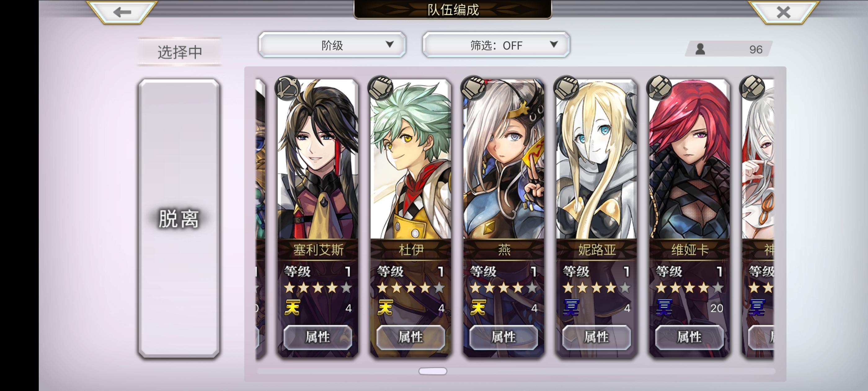Click the hammer weapon icon on 维娅卡
Screen dimensions: 868x391
[x=659, y=88]
